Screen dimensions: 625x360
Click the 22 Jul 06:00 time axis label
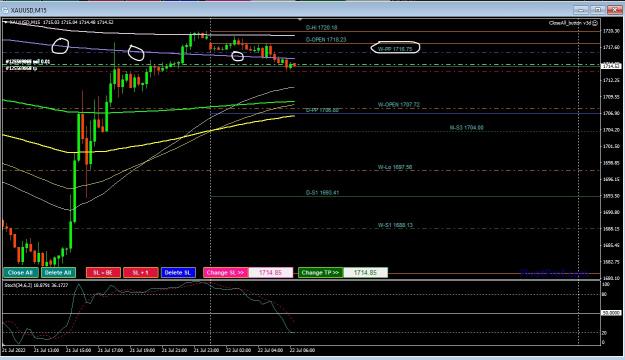tap(302, 350)
